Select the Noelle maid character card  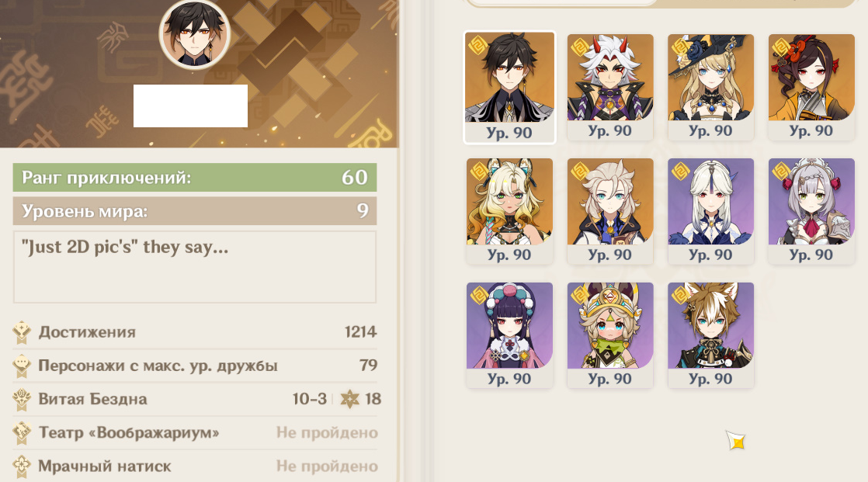pyautogui.click(x=811, y=211)
